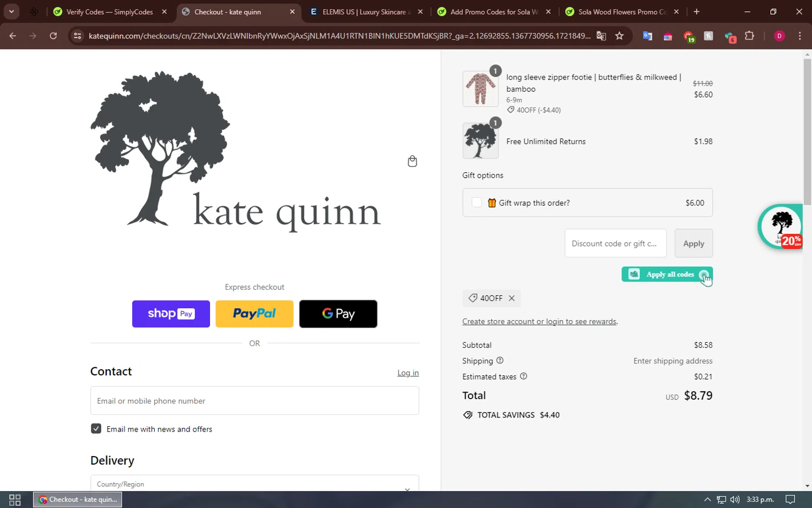Screen dimensions: 812x508
Task: Open Chrome menu three dots
Action: point(800,36)
